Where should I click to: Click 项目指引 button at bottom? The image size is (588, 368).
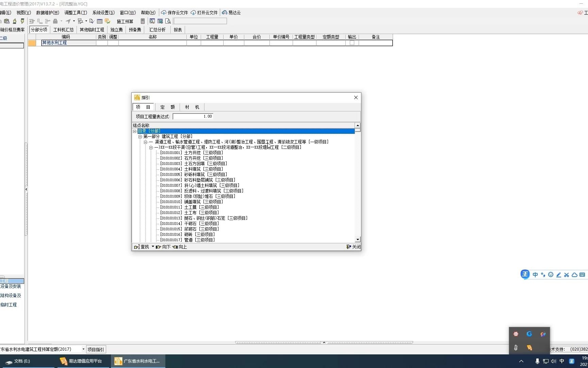96,349
